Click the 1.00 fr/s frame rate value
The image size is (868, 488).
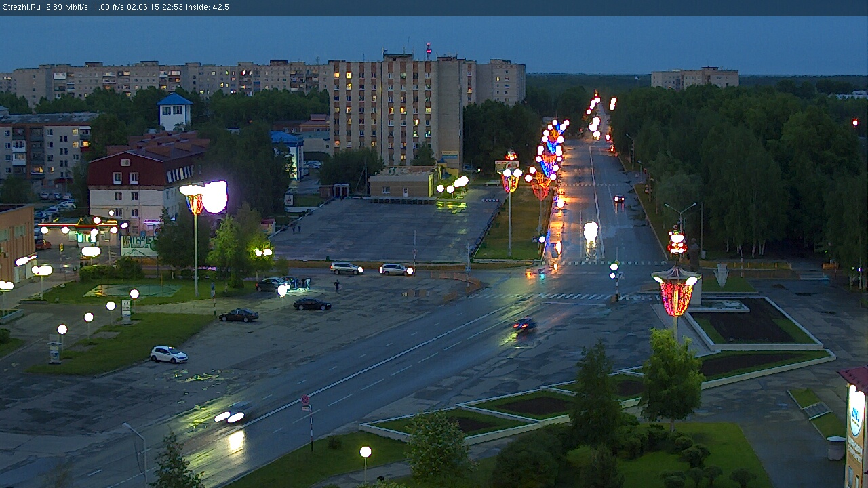point(108,7)
